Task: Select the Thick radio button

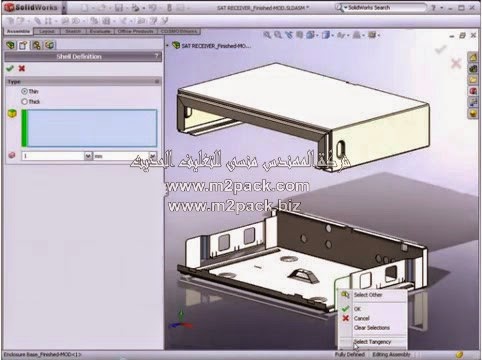Action: [x=24, y=101]
